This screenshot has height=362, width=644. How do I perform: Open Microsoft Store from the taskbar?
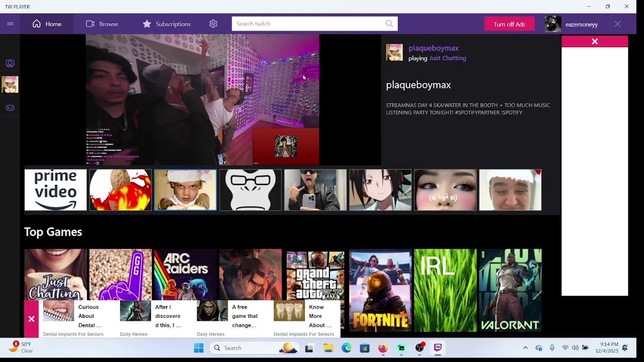tap(365, 348)
